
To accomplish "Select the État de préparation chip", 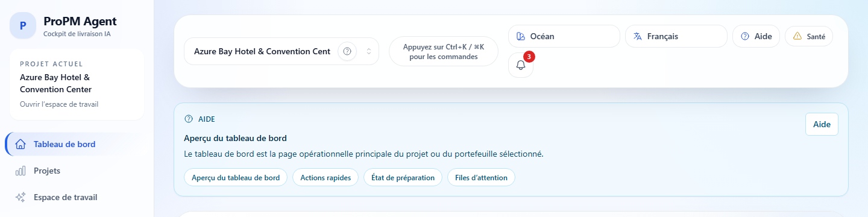I will click(x=403, y=178).
